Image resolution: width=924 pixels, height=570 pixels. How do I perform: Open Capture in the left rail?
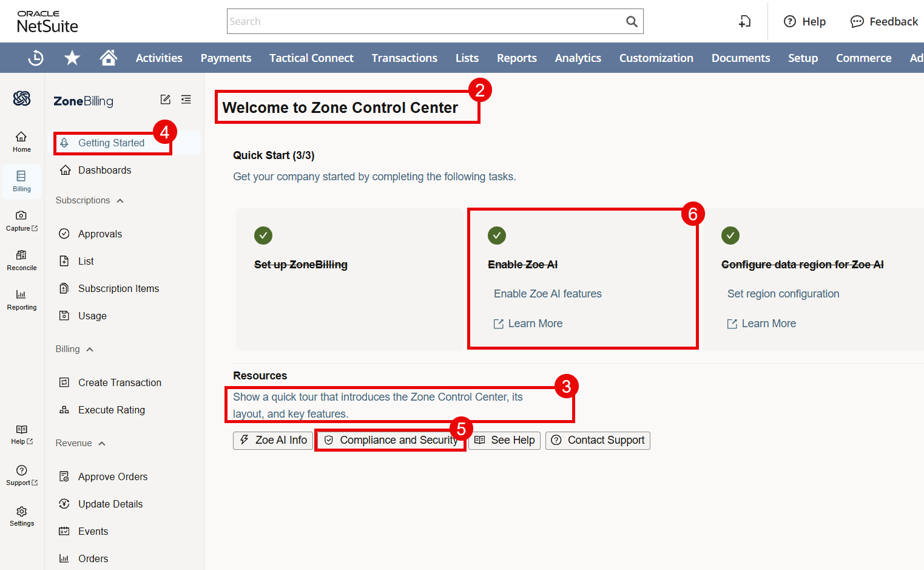tap(22, 221)
